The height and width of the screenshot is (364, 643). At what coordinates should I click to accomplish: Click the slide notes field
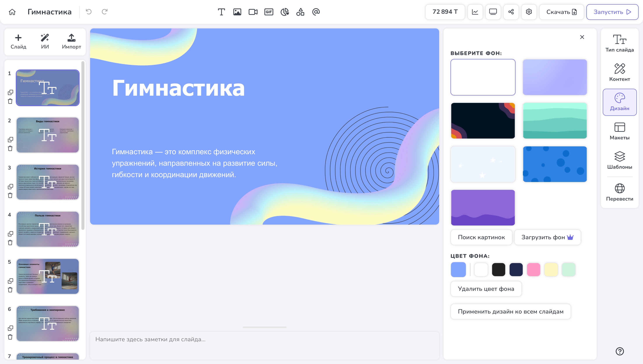(x=264, y=346)
